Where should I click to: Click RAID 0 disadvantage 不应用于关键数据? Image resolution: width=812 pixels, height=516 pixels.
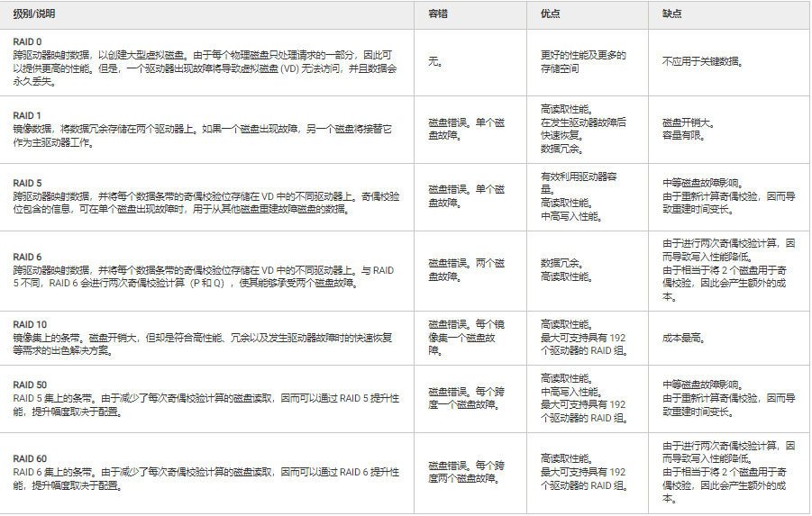tap(703, 61)
